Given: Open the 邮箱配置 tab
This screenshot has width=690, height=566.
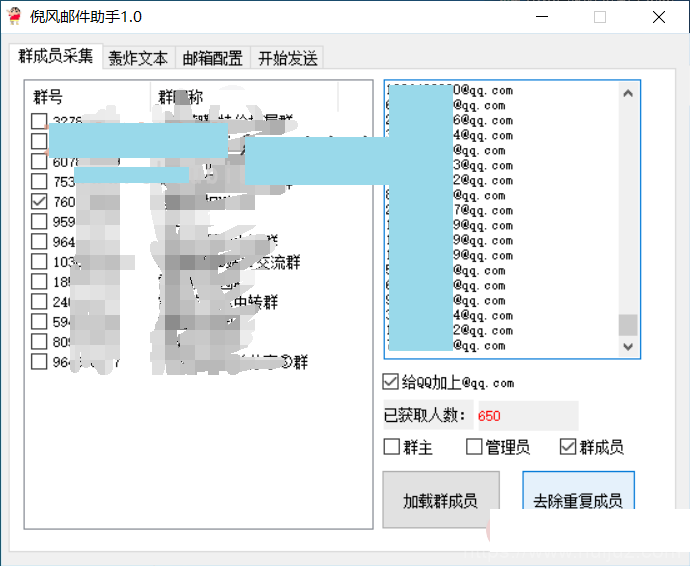Looking at the screenshot, I should [x=213, y=58].
